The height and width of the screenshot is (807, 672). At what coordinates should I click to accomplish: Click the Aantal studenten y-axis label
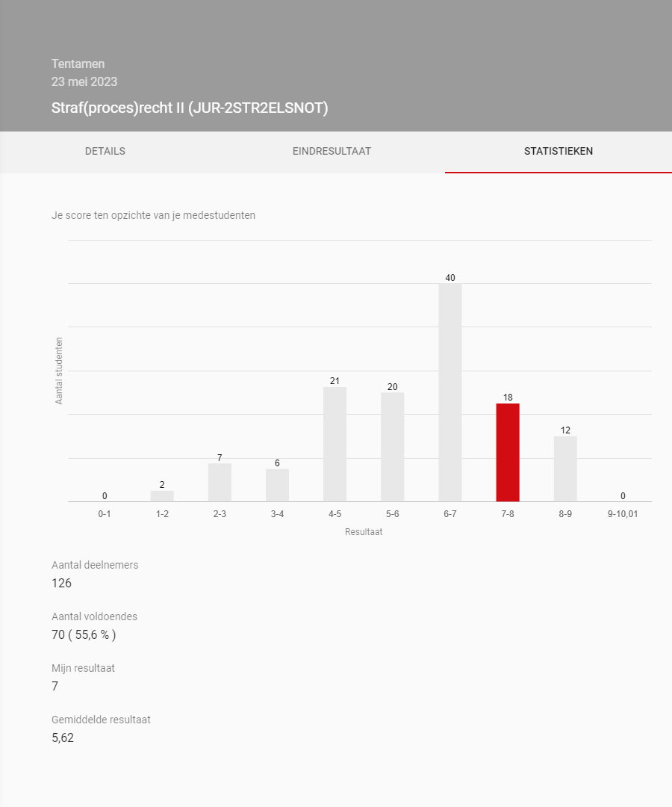pyautogui.click(x=59, y=371)
